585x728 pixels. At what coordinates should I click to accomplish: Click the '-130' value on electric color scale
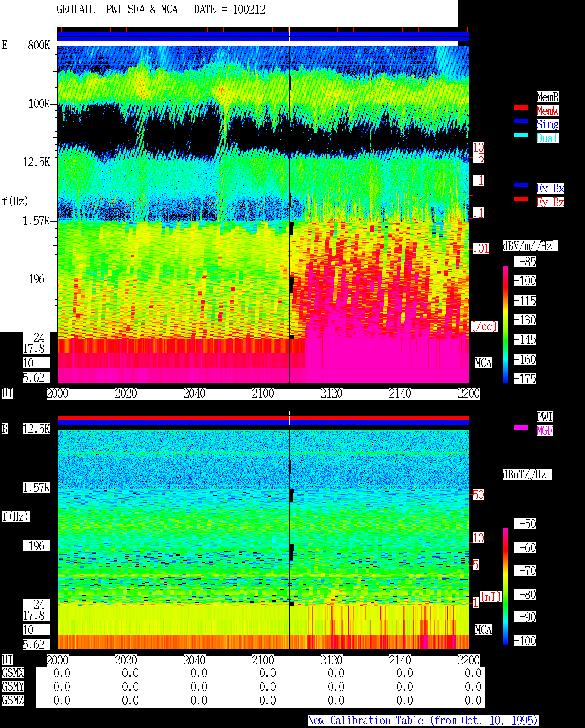pos(526,320)
